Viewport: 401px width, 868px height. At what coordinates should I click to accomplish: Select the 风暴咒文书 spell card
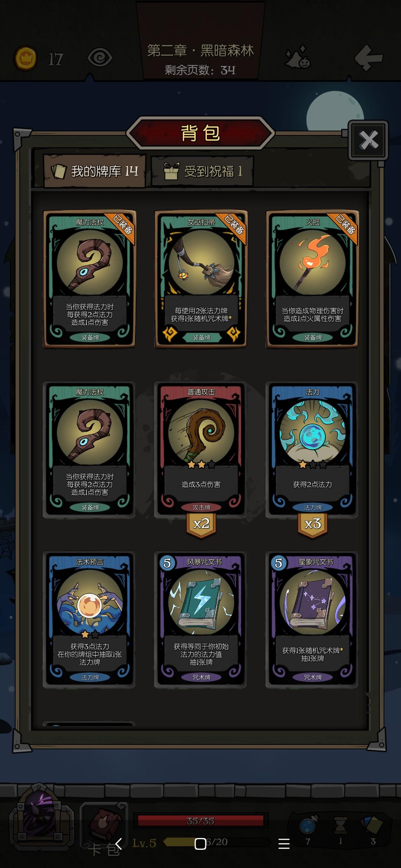(201, 619)
